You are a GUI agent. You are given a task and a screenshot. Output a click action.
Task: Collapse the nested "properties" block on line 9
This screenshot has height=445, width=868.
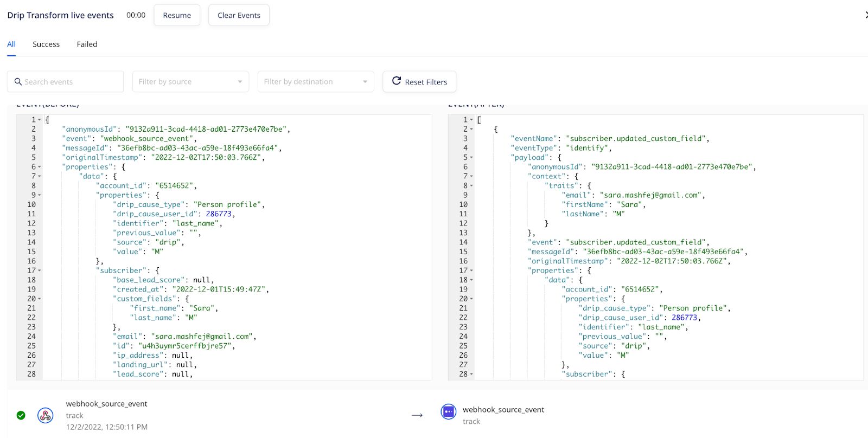pos(40,195)
